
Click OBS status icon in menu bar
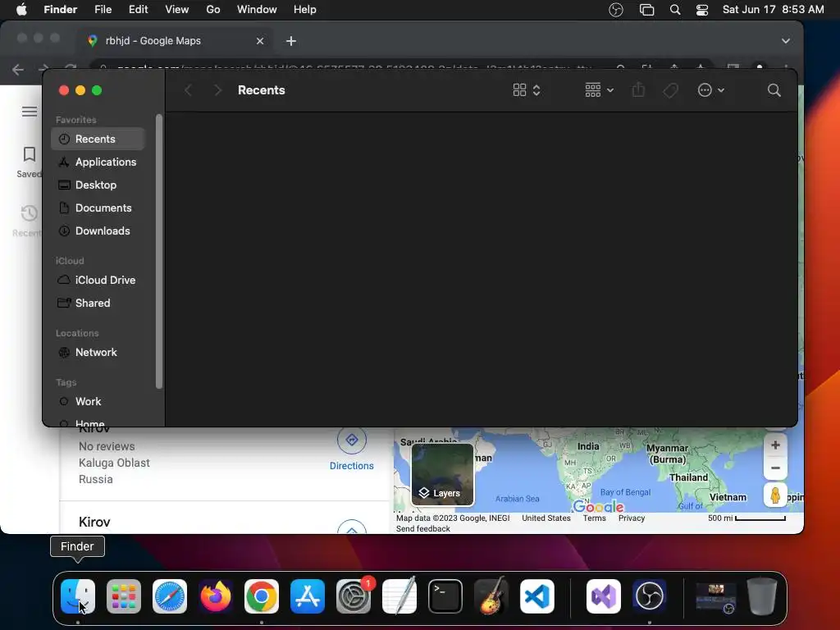click(x=616, y=10)
